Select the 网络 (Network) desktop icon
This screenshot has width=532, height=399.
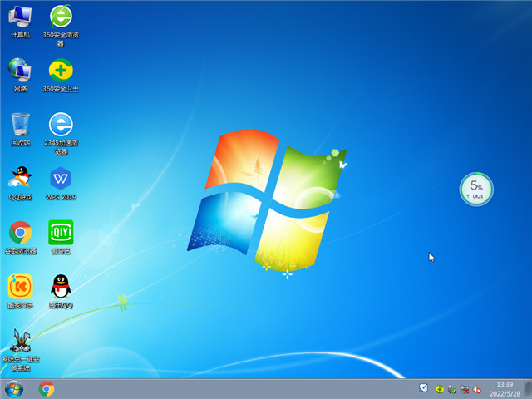[20, 76]
